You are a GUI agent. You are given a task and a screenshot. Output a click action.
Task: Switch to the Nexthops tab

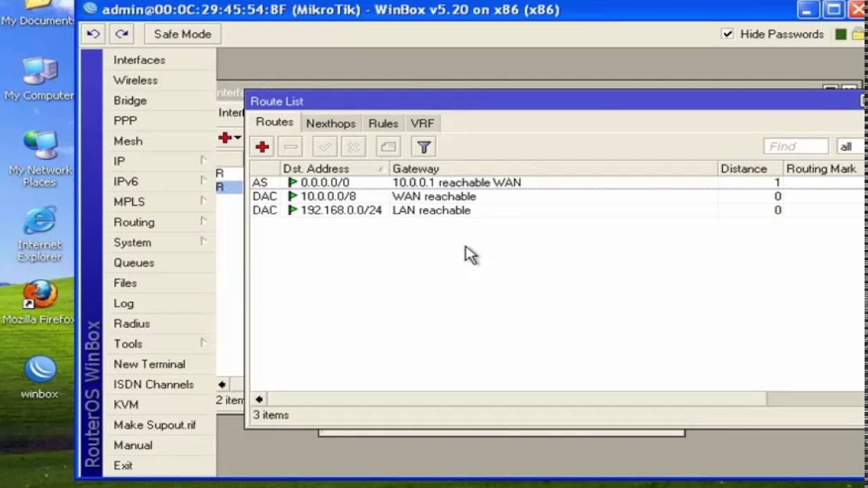click(x=331, y=123)
